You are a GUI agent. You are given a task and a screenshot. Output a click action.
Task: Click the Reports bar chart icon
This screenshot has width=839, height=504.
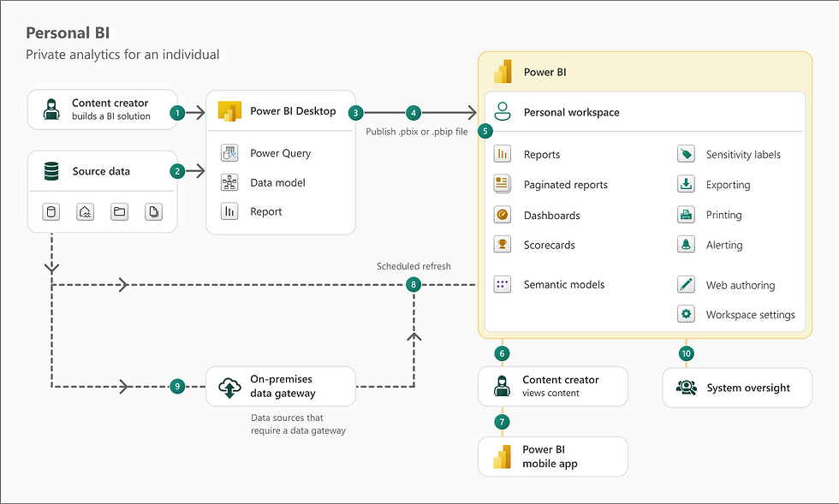click(503, 154)
